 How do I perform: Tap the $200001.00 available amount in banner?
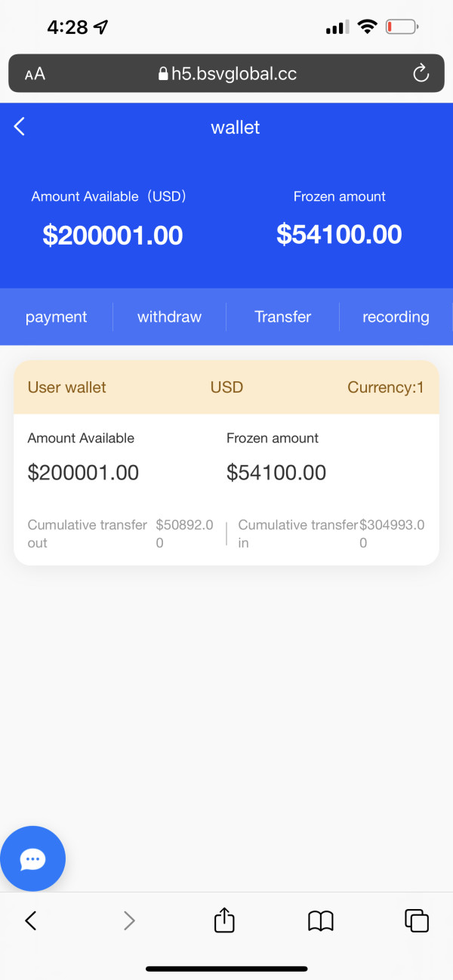click(112, 236)
